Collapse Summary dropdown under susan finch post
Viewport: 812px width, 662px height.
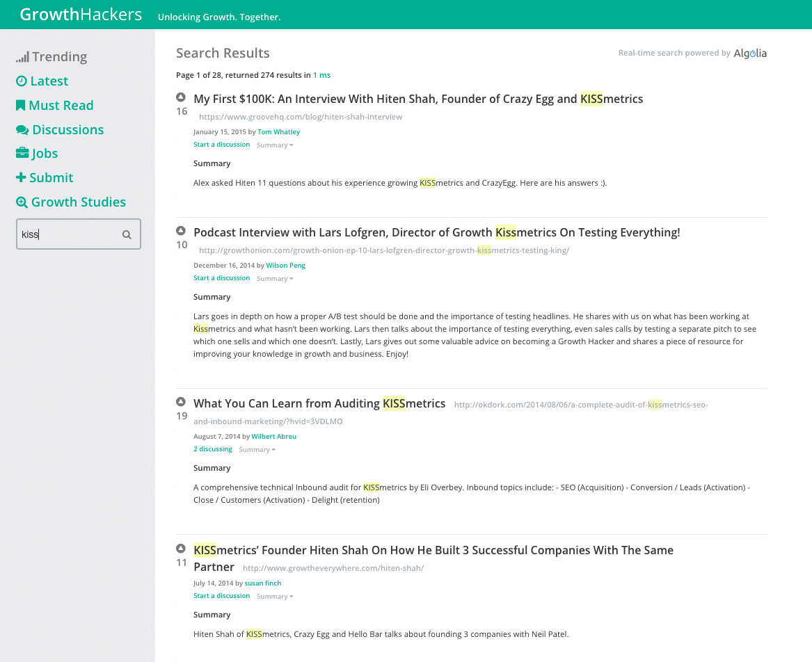tap(275, 596)
